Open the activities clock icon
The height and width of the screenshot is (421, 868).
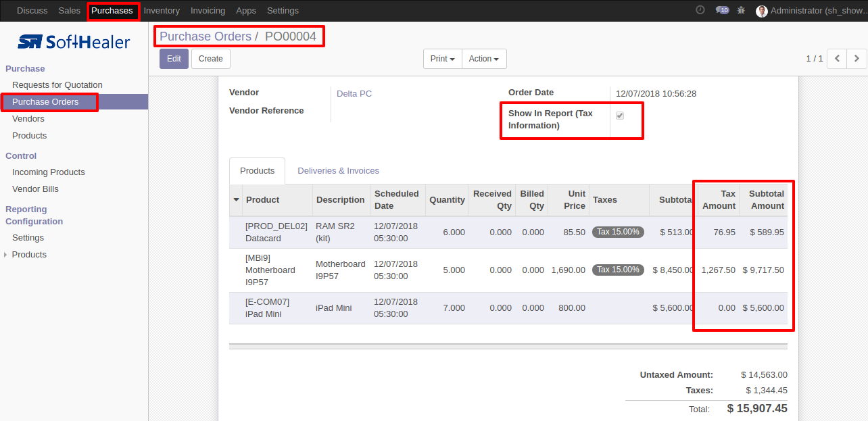click(700, 10)
